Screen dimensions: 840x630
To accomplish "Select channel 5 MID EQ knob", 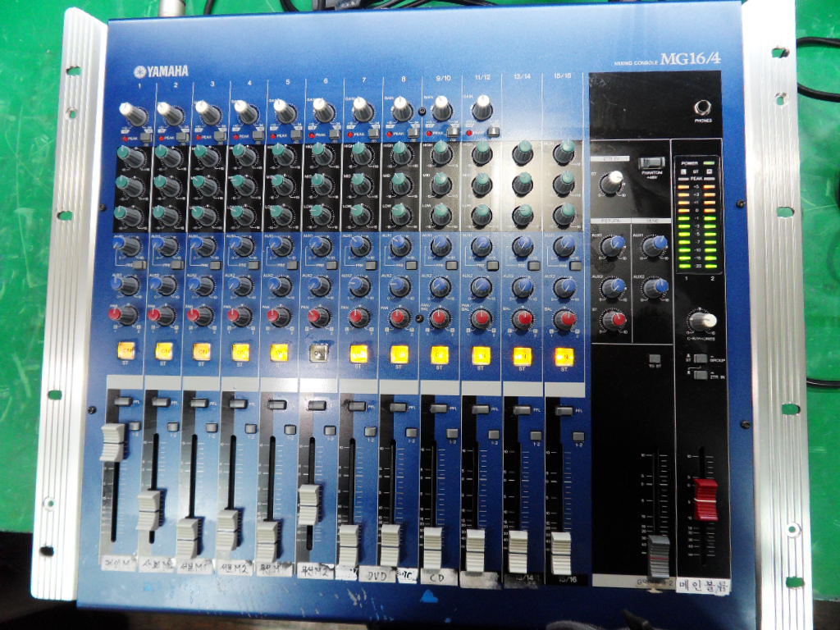I will pos(284,185).
